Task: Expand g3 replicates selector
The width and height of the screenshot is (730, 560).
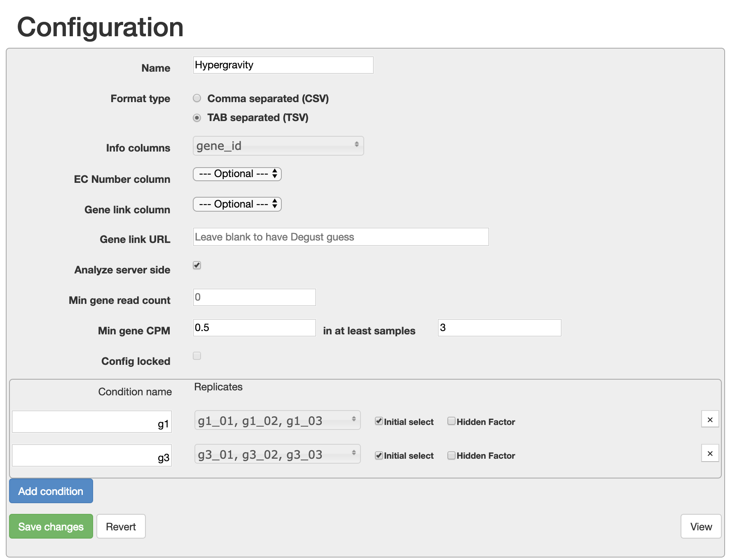Action: (277, 454)
